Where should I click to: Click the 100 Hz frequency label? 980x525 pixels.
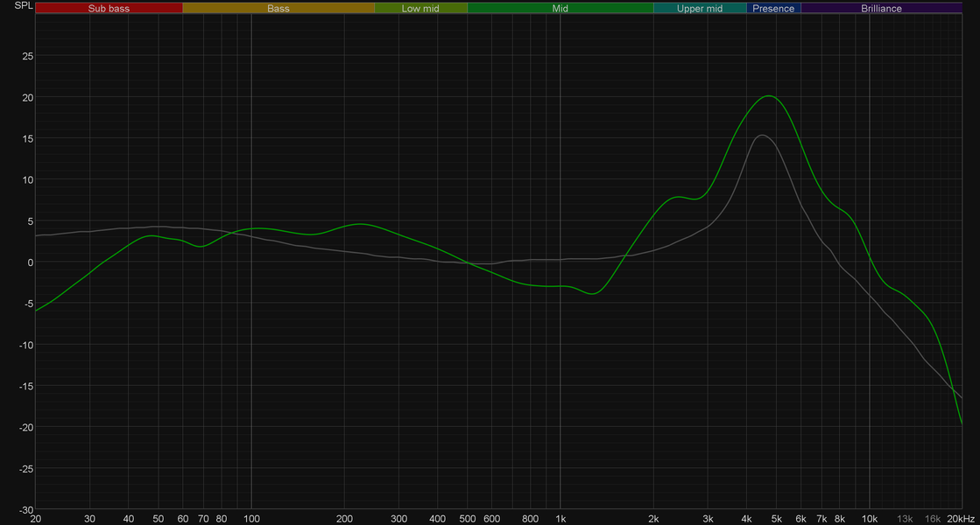point(251,519)
